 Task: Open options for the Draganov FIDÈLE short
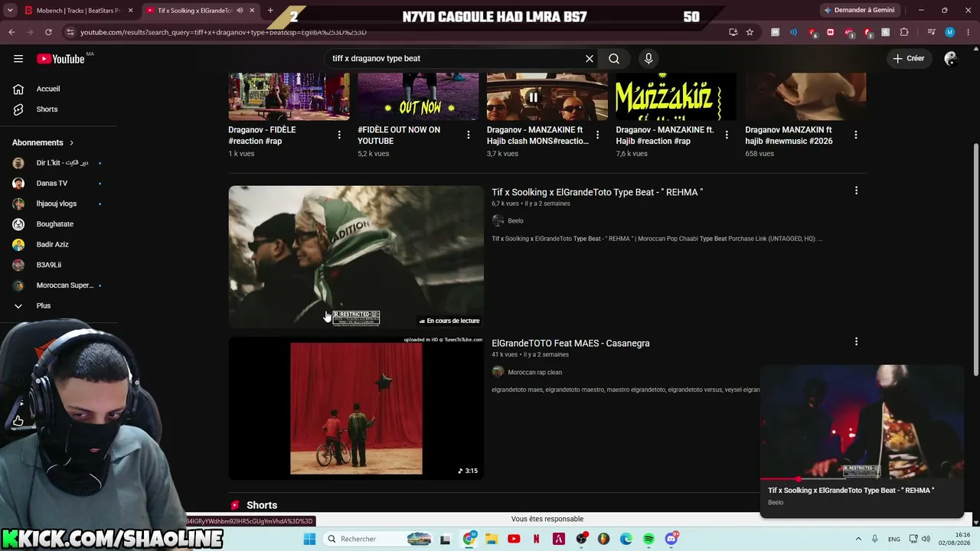[339, 135]
